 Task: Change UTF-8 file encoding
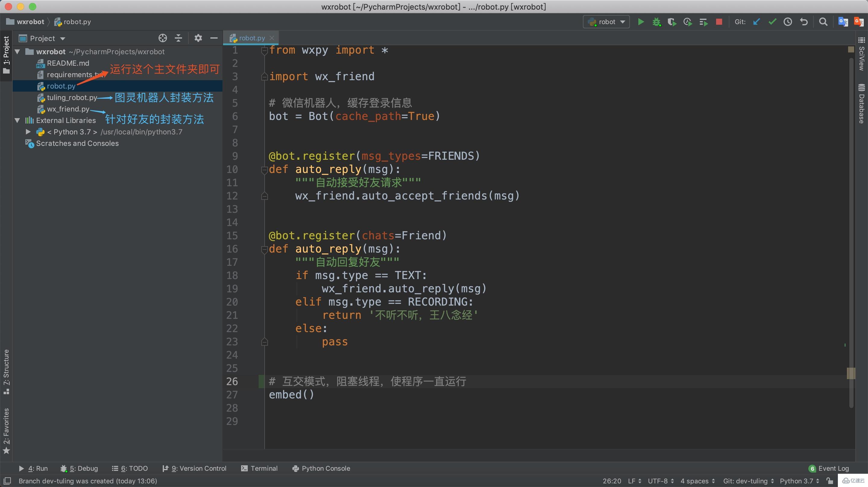click(x=661, y=481)
